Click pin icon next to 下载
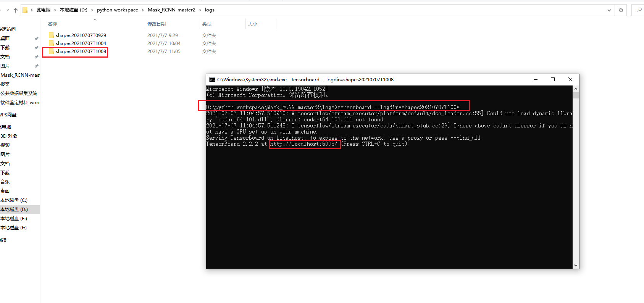Viewport: 644px width, 303px height. coord(37,48)
